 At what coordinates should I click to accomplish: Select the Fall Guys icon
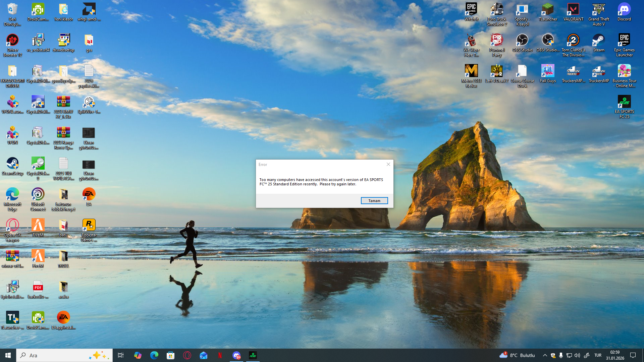[x=548, y=74]
